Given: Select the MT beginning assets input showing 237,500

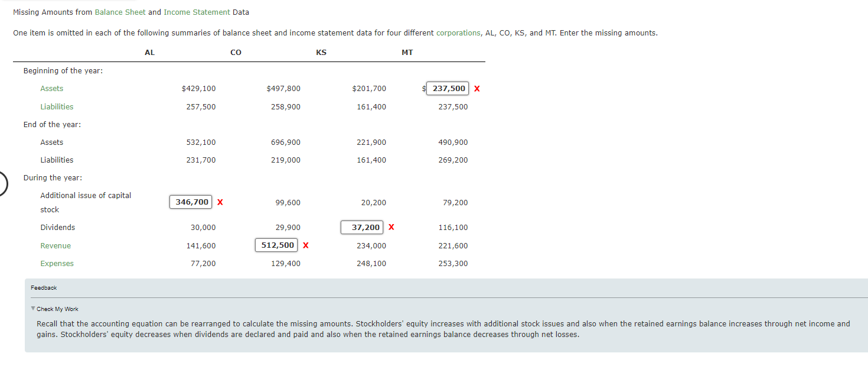Looking at the screenshot, I should (448, 88).
